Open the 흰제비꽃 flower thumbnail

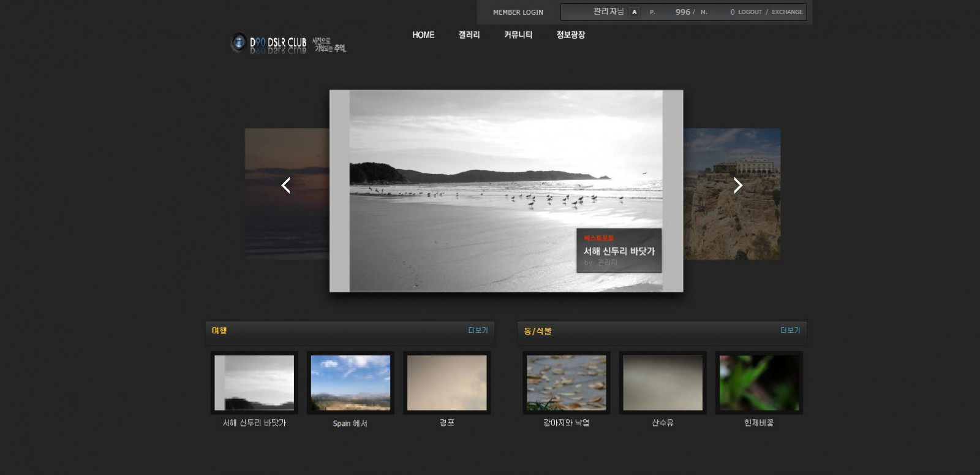759,382
